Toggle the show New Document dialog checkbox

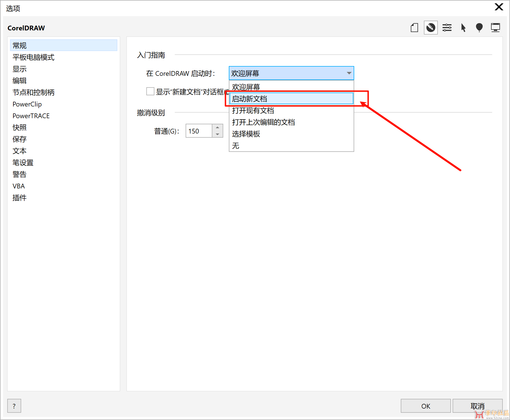(150, 91)
